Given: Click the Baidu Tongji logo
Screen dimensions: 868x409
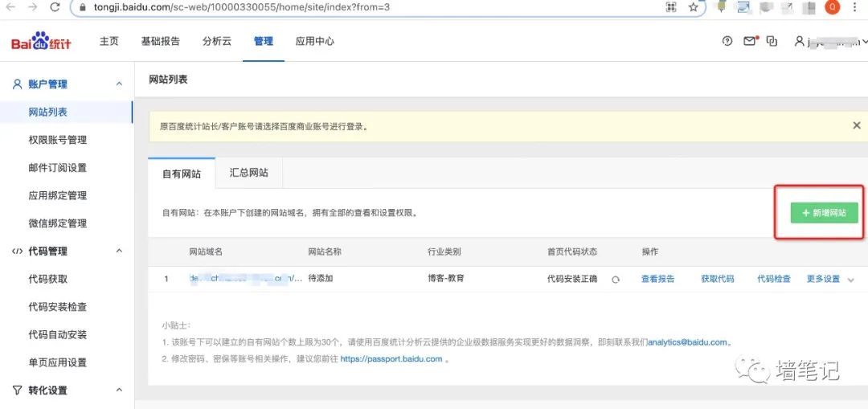Looking at the screenshot, I should point(42,42).
